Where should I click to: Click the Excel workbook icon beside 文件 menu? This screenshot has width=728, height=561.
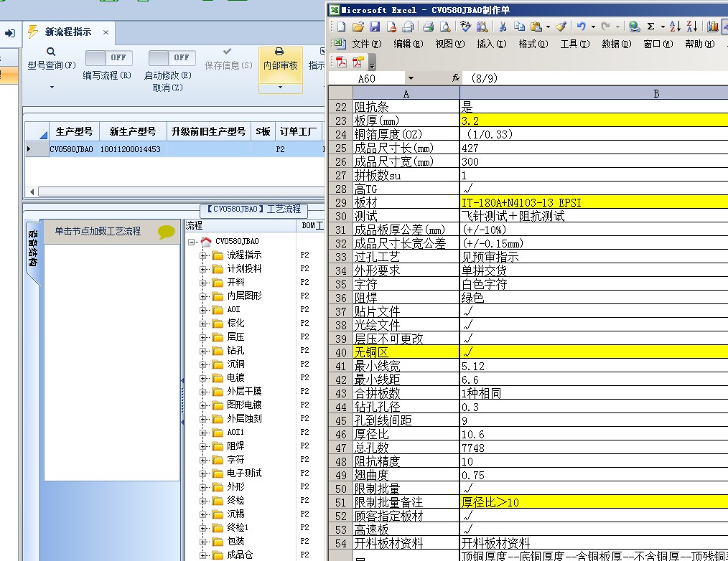[340, 44]
